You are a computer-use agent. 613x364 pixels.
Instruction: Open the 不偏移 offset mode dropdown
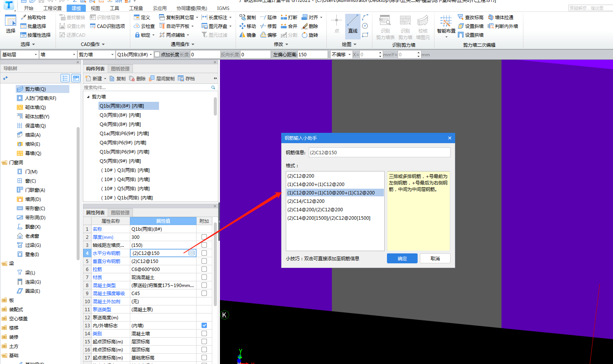tap(341, 54)
